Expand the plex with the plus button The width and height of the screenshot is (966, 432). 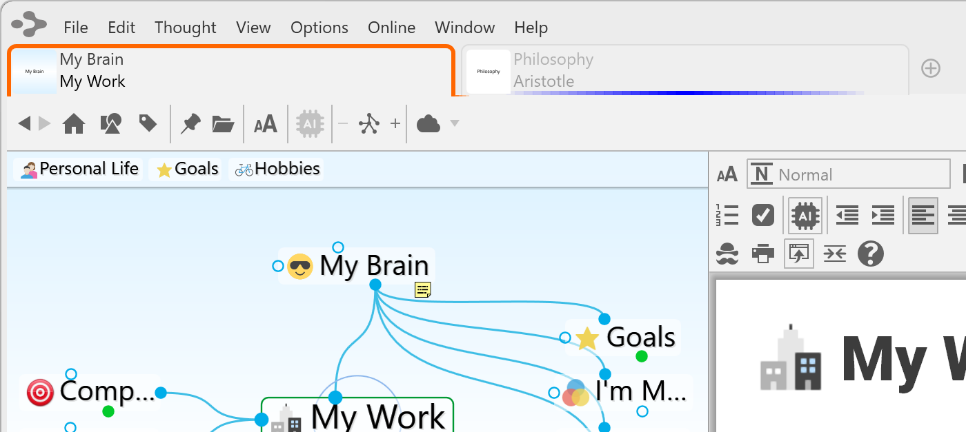395,124
